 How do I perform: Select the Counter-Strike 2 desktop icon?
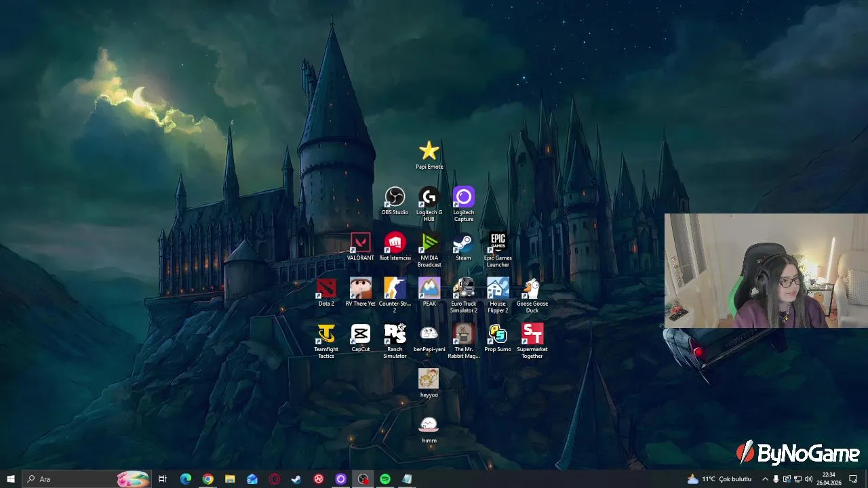[x=395, y=296]
